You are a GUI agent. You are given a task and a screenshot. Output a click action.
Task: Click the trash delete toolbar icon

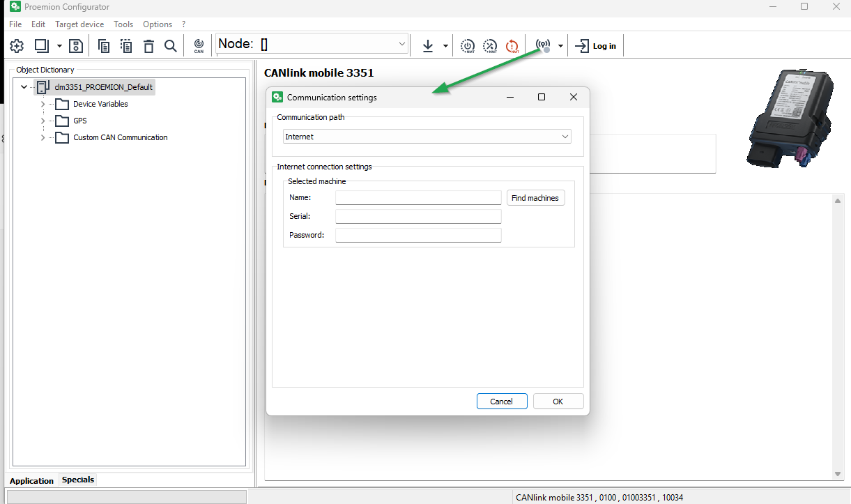coord(148,46)
